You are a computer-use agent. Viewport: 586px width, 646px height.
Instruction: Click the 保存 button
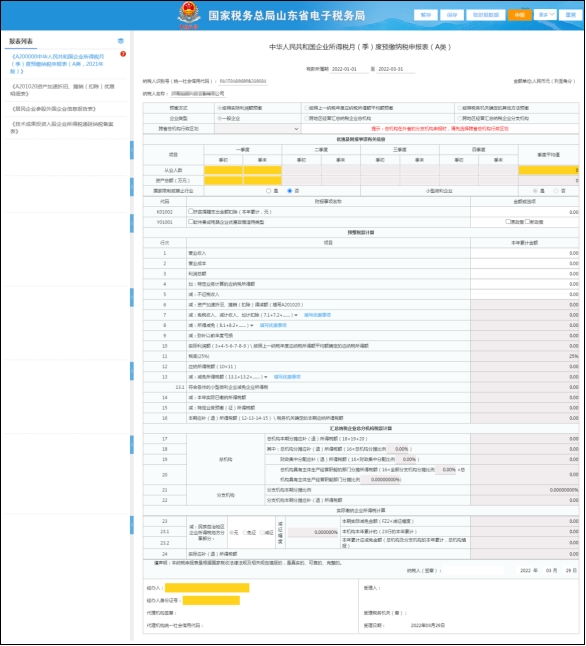click(x=452, y=15)
